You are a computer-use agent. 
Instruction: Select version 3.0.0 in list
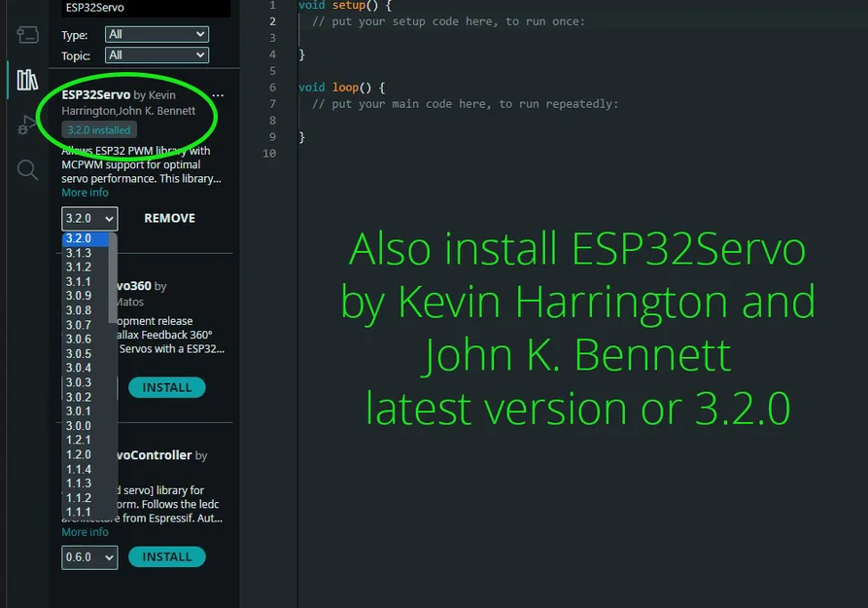coord(86,426)
